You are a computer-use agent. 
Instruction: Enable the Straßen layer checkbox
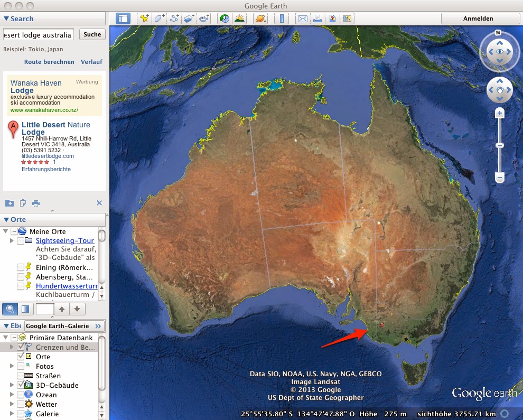click(21, 375)
